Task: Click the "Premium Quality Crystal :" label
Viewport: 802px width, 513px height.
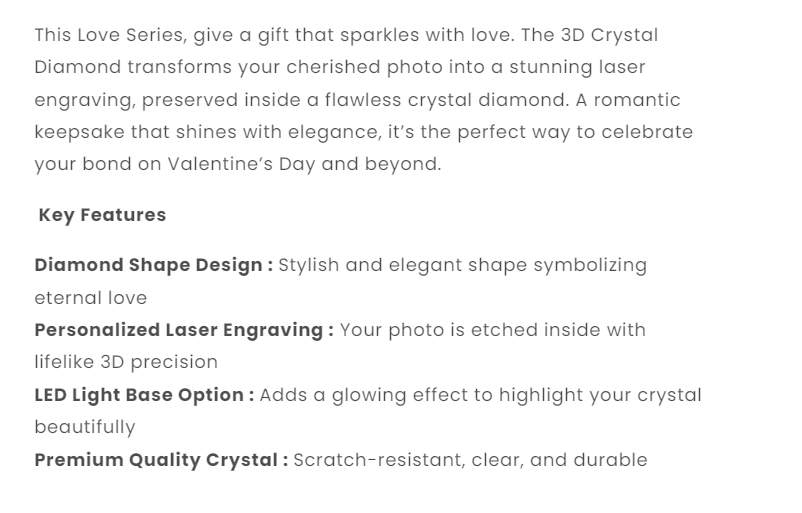Action: [161, 460]
